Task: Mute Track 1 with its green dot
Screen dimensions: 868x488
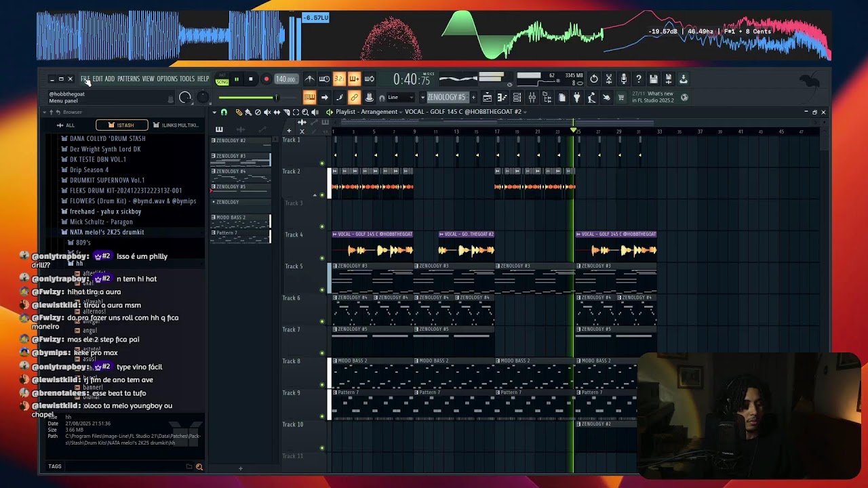Action: click(322, 163)
